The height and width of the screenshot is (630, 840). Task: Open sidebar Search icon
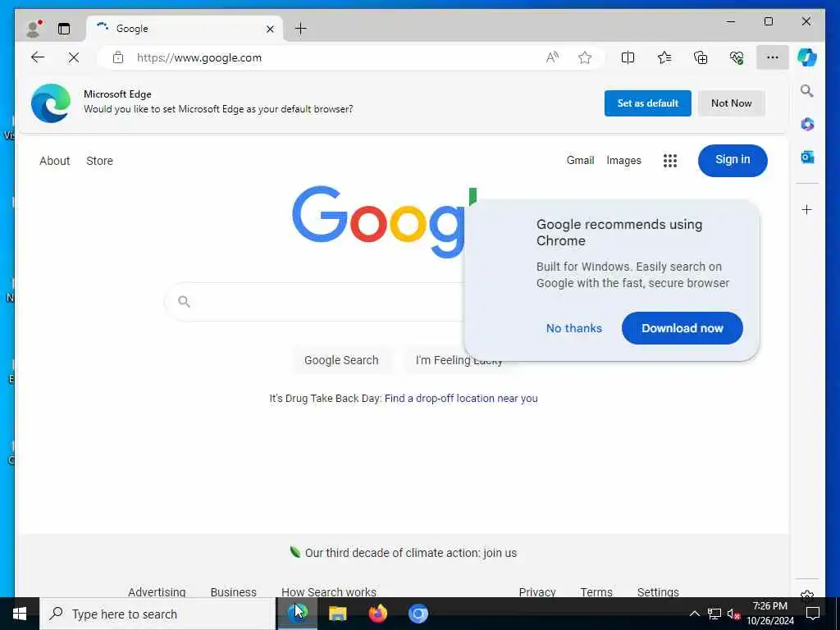(x=807, y=90)
